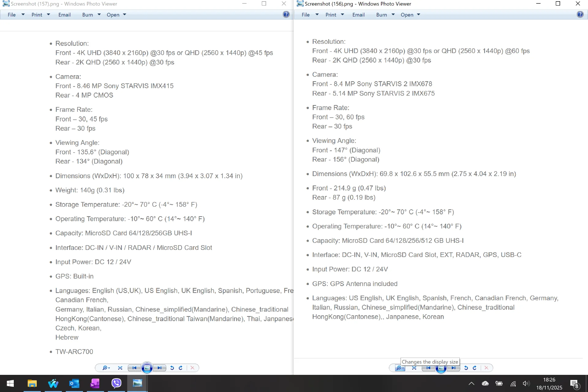Click Open menu in Screenshot (156) window

click(407, 15)
